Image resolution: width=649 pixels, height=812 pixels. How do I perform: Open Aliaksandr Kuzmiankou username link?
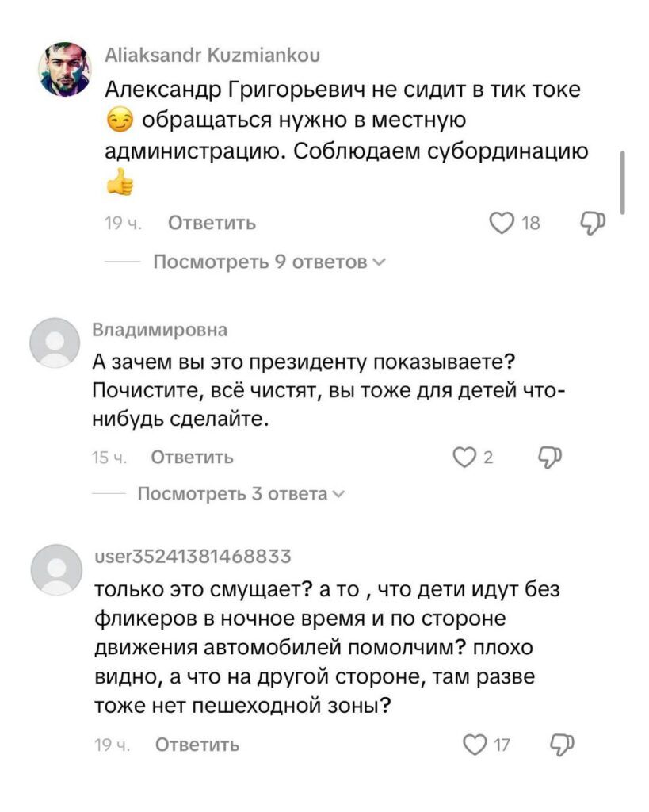[213, 55]
